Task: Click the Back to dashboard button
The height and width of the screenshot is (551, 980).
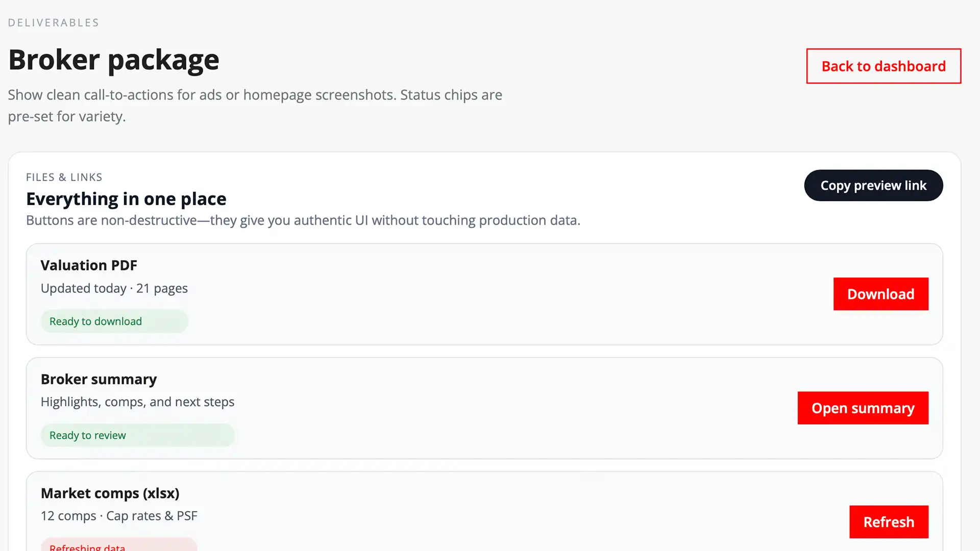Action: tap(883, 66)
